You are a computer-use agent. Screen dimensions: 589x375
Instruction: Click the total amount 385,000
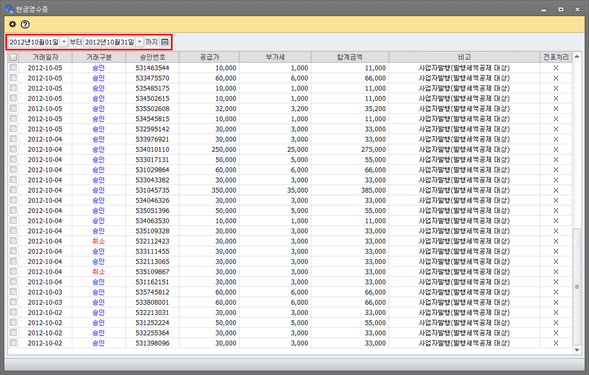coord(373,190)
